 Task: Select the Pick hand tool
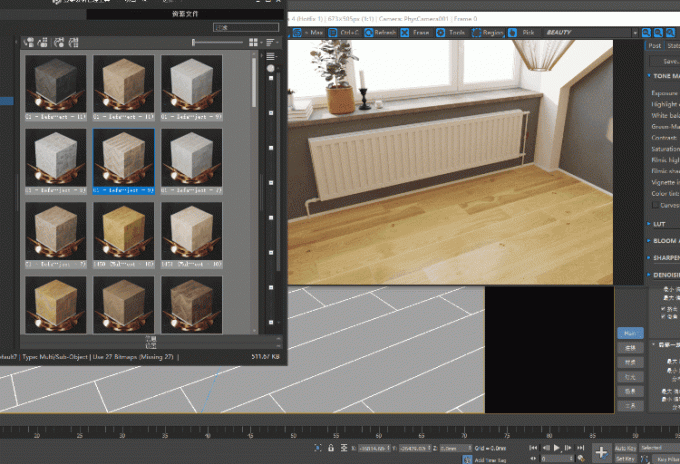[512, 33]
